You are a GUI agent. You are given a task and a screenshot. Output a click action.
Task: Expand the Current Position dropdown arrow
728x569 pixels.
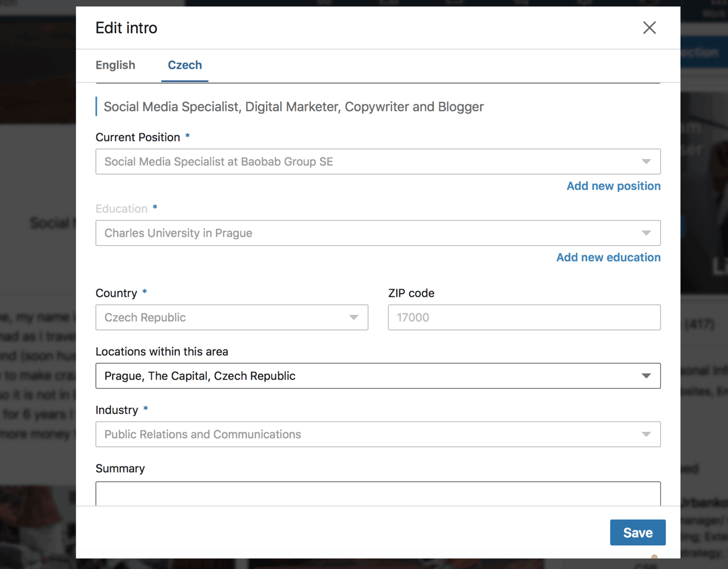(x=646, y=162)
